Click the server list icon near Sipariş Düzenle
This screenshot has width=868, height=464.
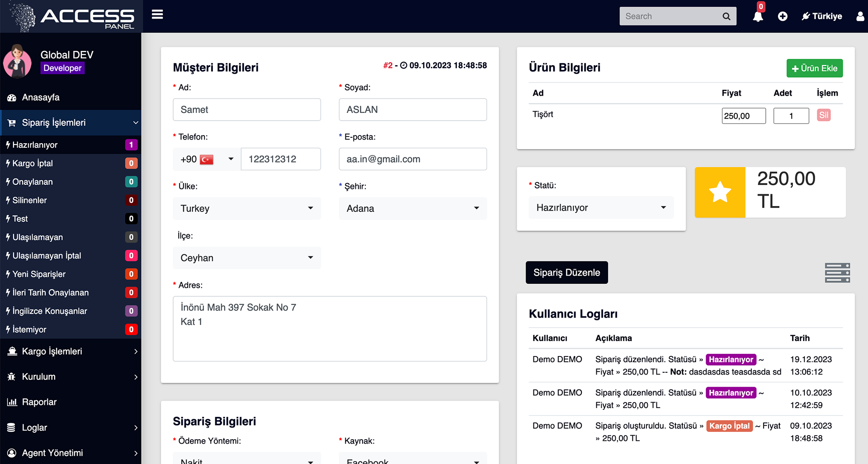[x=837, y=273]
